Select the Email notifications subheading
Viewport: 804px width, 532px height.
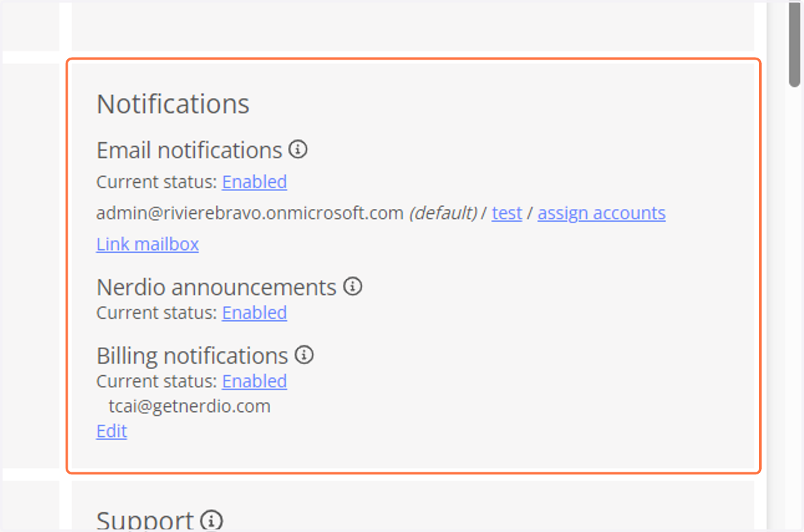coord(189,150)
